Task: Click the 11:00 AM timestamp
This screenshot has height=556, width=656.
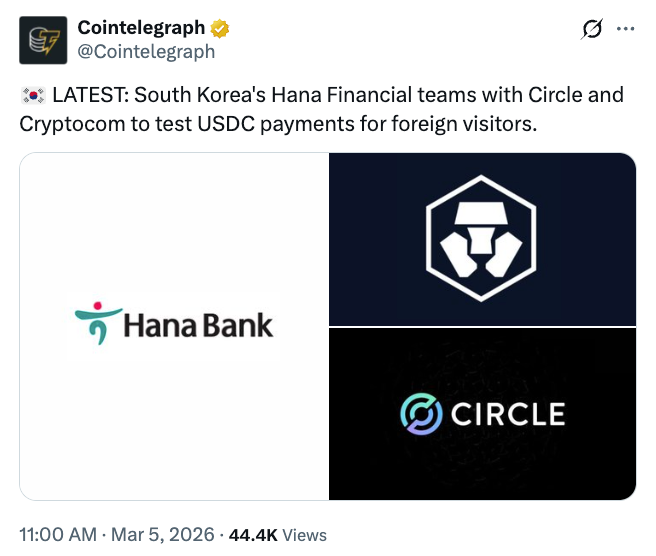Action: click(58, 535)
